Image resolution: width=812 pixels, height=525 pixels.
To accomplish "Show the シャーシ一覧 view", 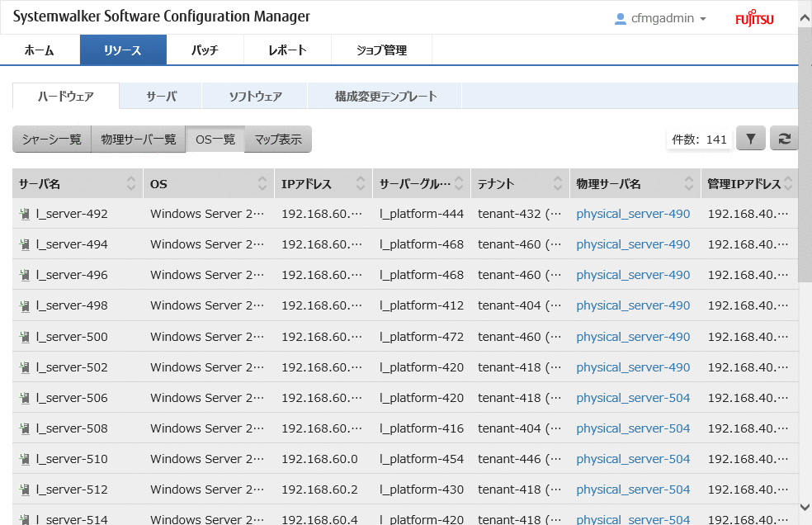I will 52,139.
